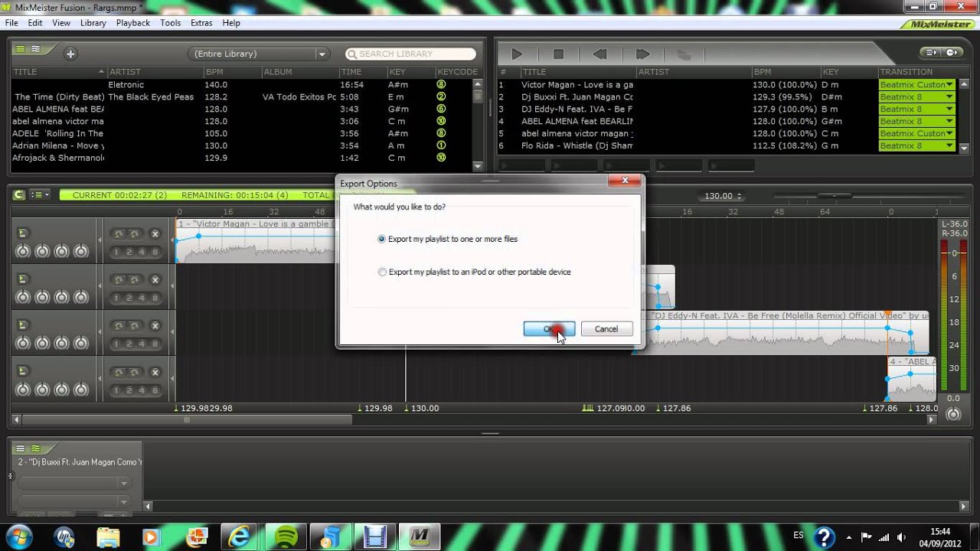The width and height of the screenshot is (980, 551).
Task: Sort library by KEYCODE column header
Action: pyautogui.click(x=457, y=72)
